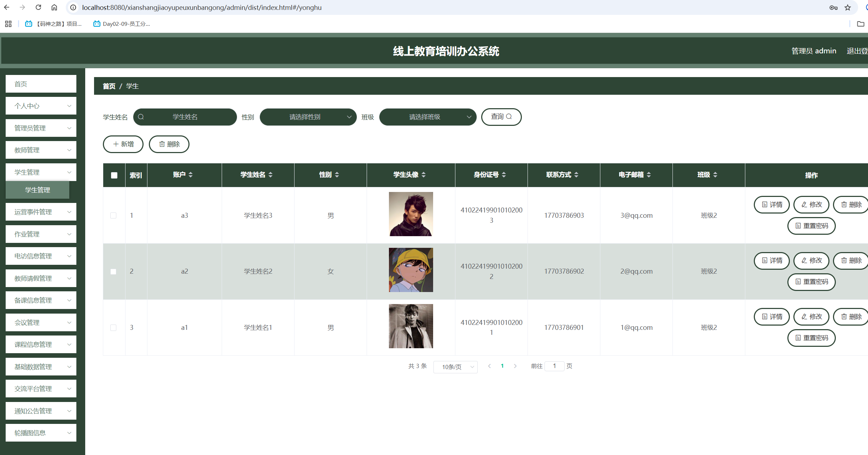
Task: Open the all-bookmarks folder icon
Action: pos(861,24)
